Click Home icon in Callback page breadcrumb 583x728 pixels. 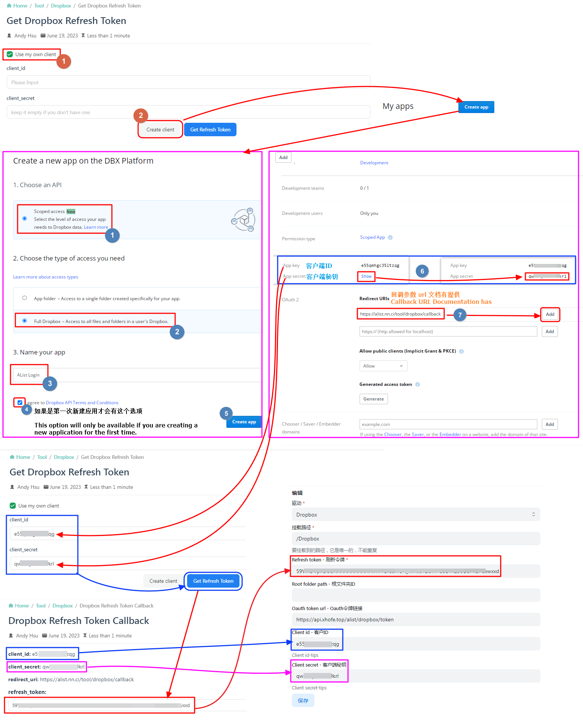pyautogui.click(x=11, y=606)
